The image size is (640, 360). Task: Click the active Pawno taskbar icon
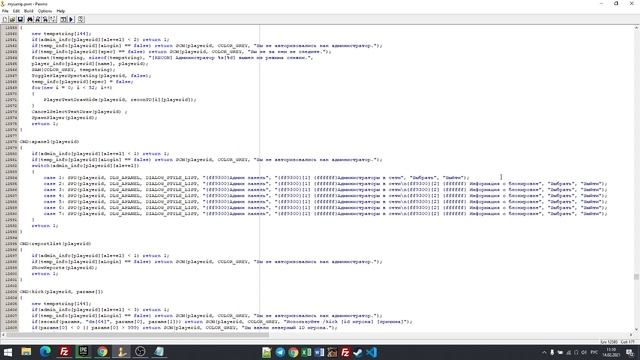(121, 352)
